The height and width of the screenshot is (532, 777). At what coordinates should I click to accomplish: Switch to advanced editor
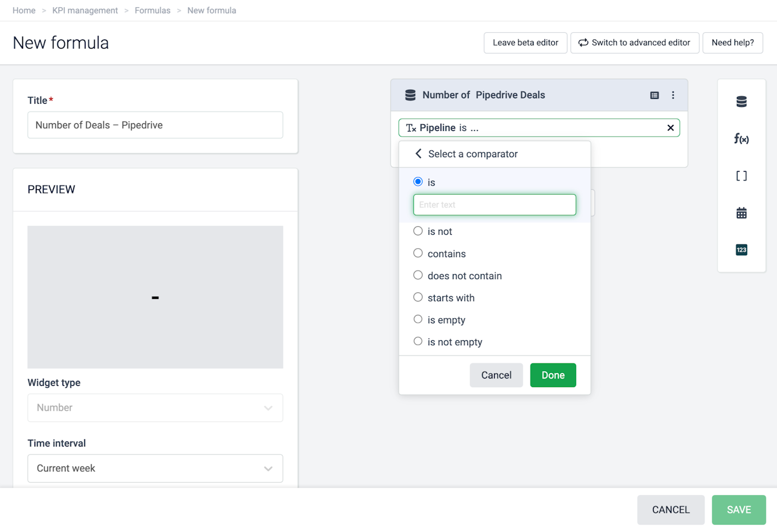tap(634, 42)
